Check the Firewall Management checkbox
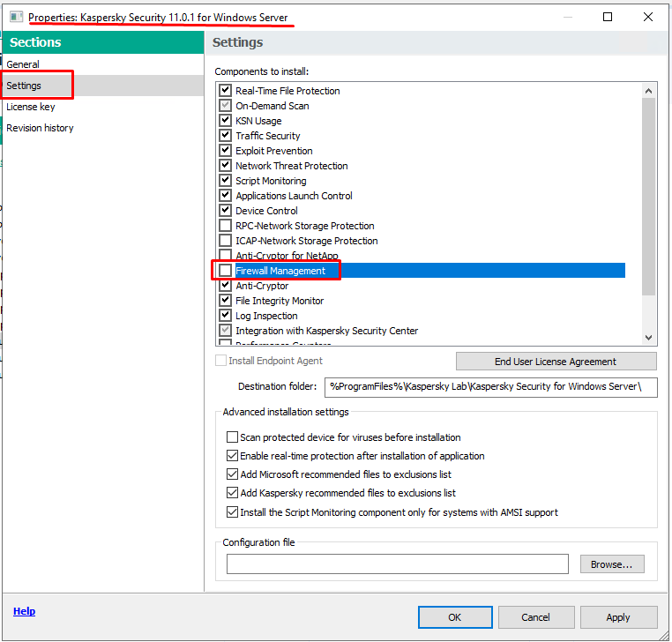 pyautogui.click(x=226, y=271)
